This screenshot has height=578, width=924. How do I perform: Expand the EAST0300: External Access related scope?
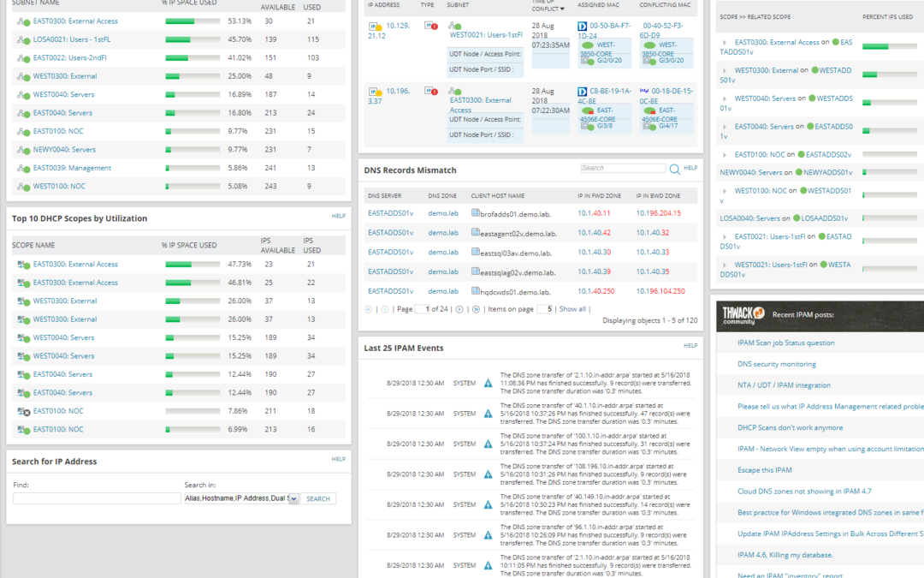tap(725, 43)
